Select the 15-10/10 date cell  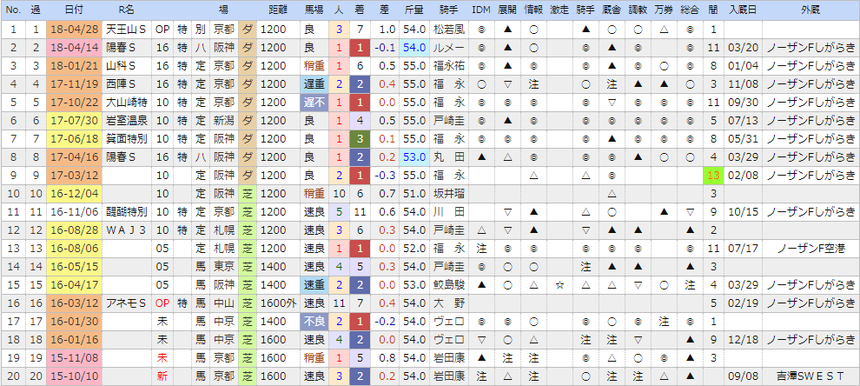click(x=75, y=376)
